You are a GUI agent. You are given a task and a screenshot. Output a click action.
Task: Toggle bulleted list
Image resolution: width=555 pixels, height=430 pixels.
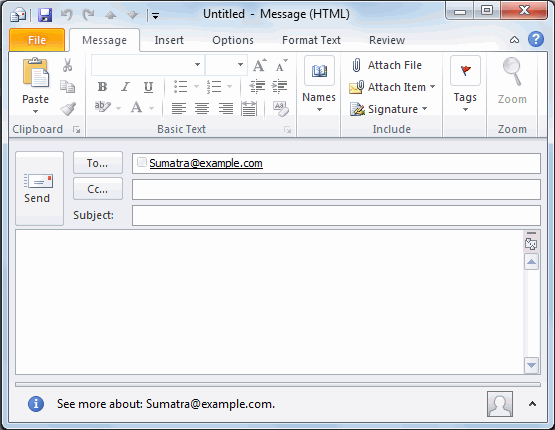[x=181, y=86]
